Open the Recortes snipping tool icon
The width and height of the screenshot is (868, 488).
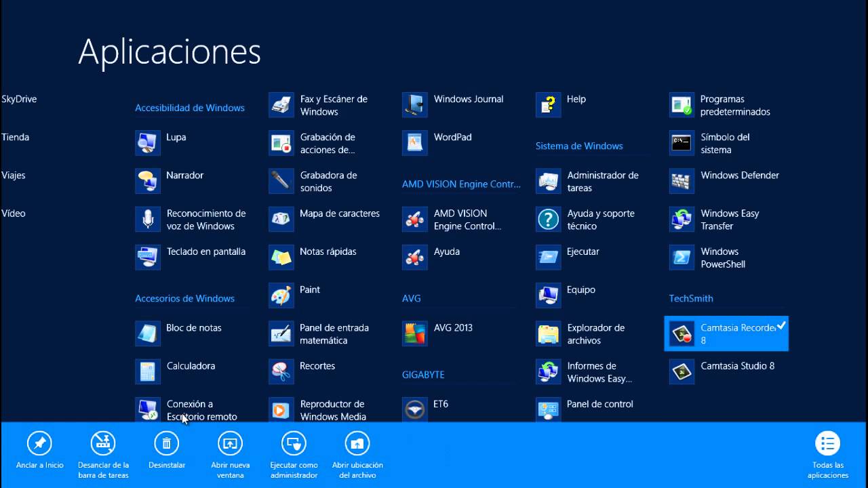point(281,372)
